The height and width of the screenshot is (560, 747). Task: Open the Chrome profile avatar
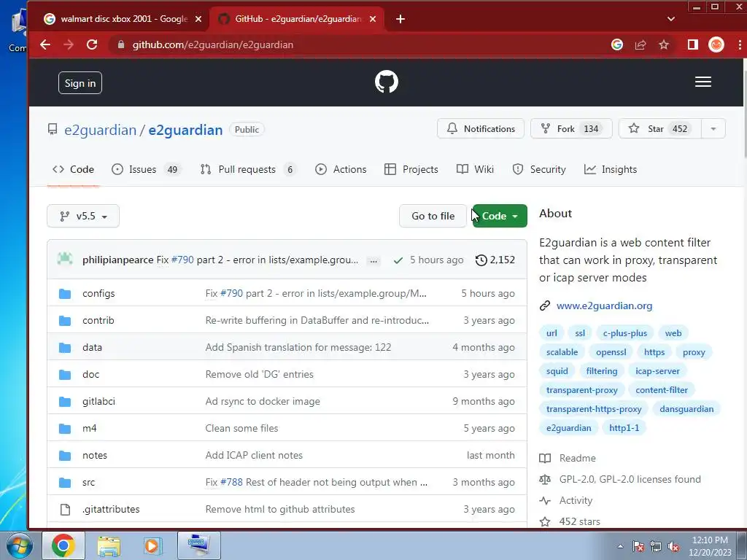click(x=716, y=44)
